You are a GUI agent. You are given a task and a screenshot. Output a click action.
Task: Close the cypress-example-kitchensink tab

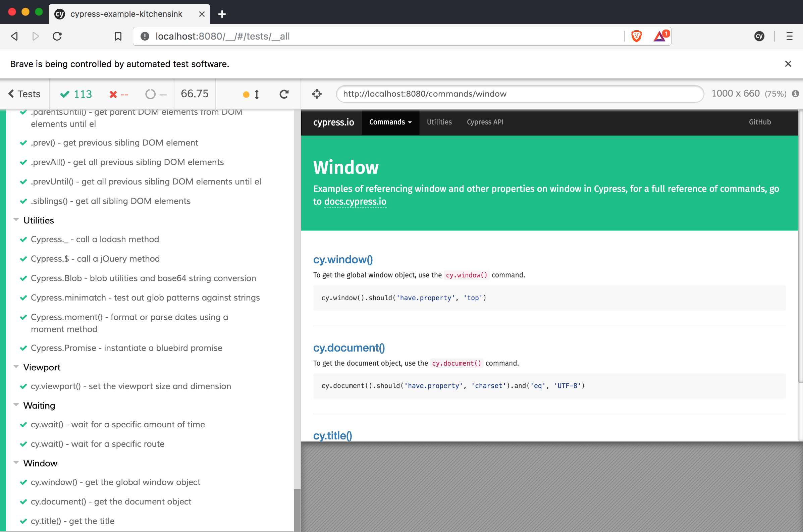coord(202,14)
